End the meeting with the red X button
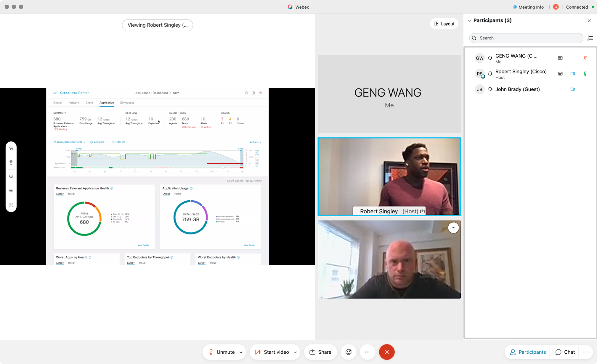The image size is (597, 364). coord(387,352)
